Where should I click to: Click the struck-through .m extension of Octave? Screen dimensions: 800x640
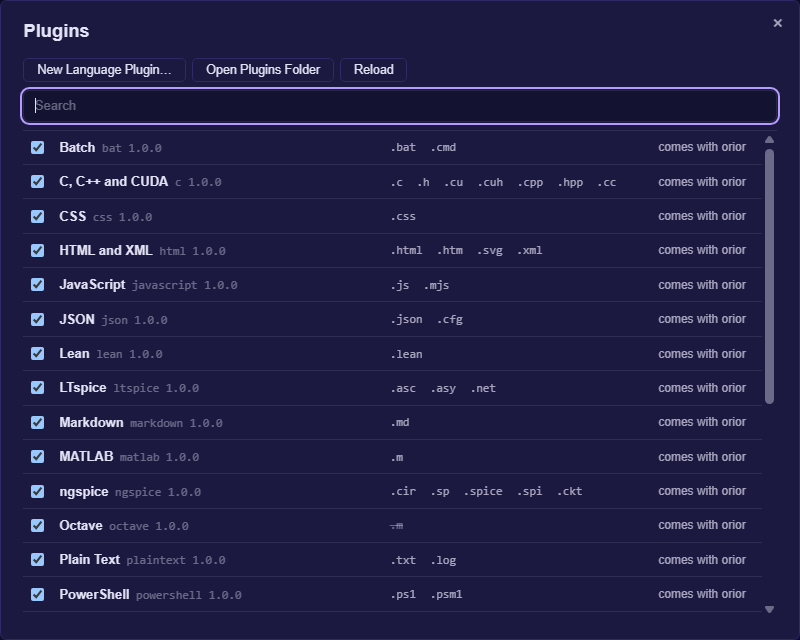tap(396, 526)
